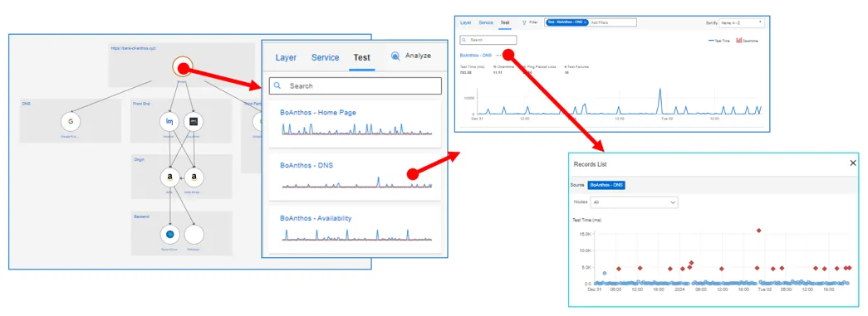Switch to the Service tab in middle panel

tap(325, 57)
